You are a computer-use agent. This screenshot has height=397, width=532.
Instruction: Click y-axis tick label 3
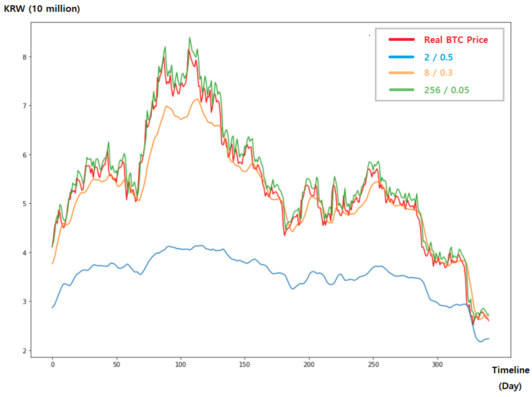[x=24, y=302]
